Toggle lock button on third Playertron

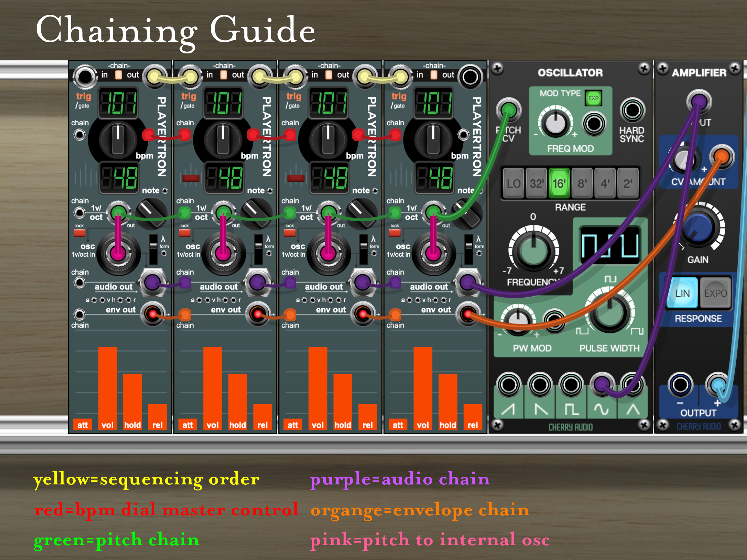[290, 232]
